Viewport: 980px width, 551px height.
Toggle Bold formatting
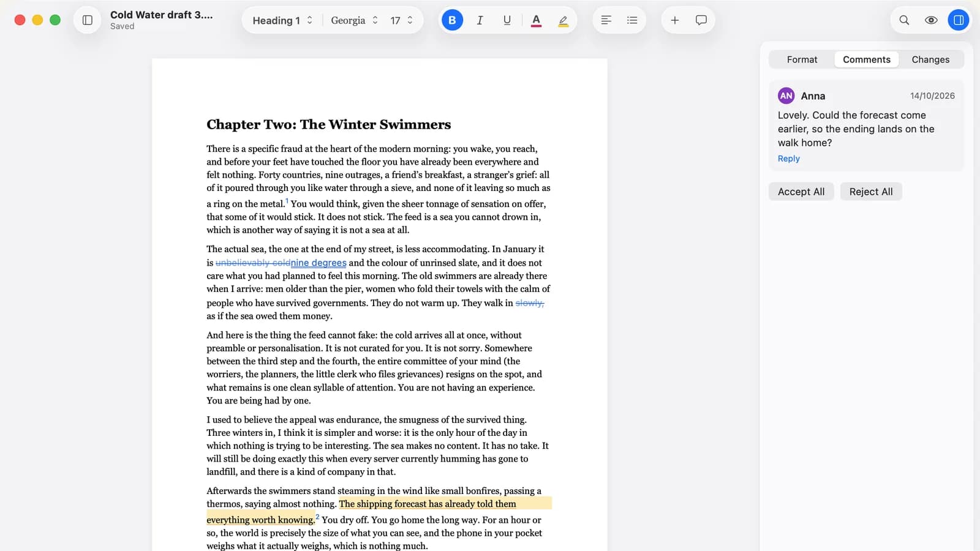[x=452, y=20]
